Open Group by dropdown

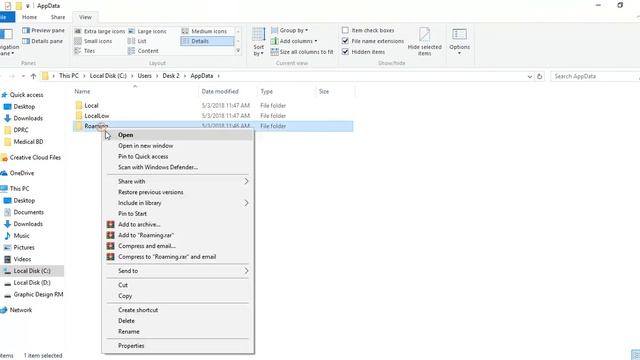pos(290,30)
